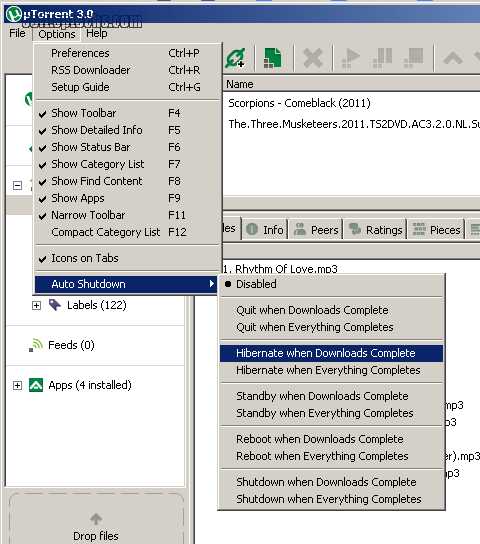The width and height of the screenshot is (480, 544).
Task: Enable Compact Category List
Action: pos(128,232)
